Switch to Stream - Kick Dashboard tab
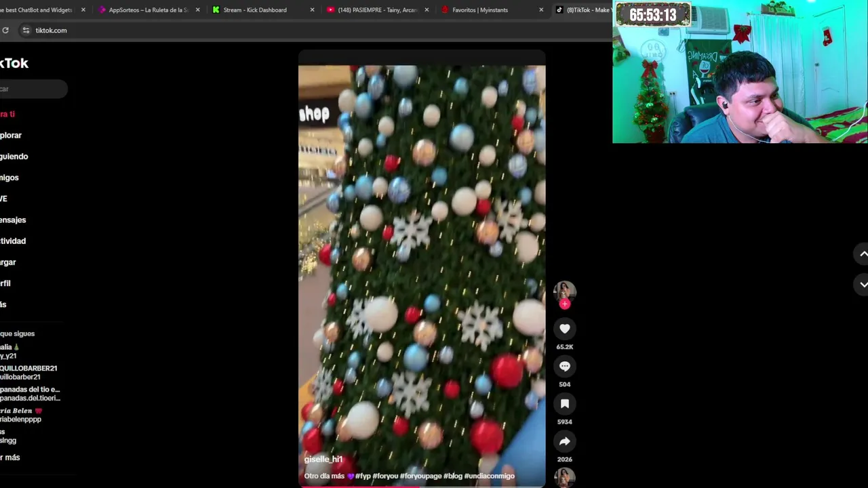The image size is (868, 488). click(254, 9)
